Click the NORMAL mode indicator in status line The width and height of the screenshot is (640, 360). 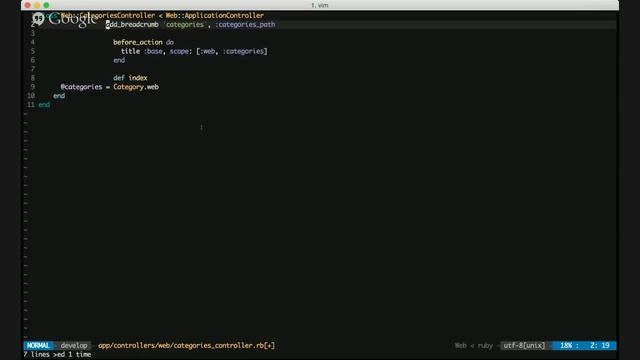pos(38,345)
